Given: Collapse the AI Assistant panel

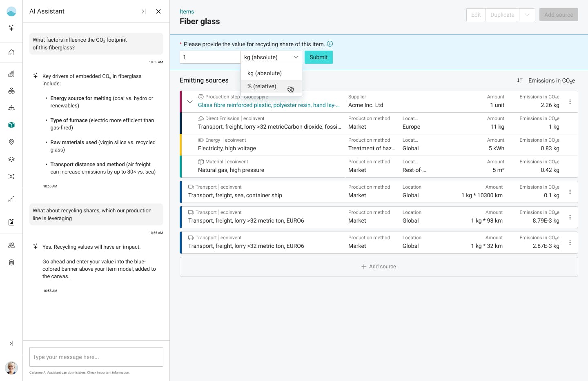Looking at the screenshot, I should pyautogui.click(x=144, y=11).
